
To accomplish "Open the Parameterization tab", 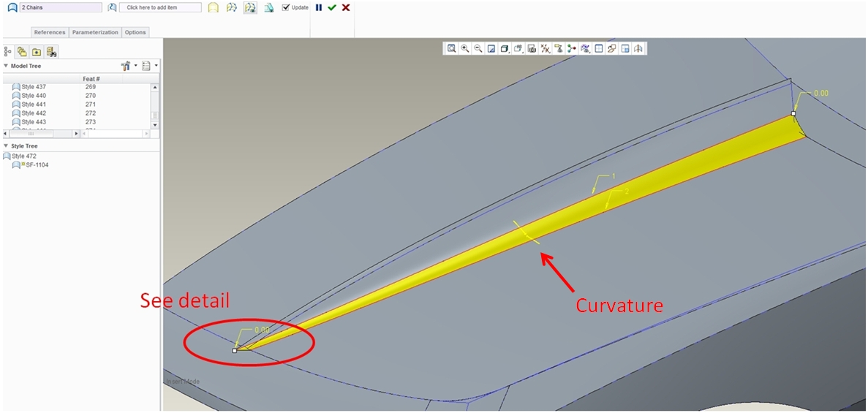I will coord(95,32).
